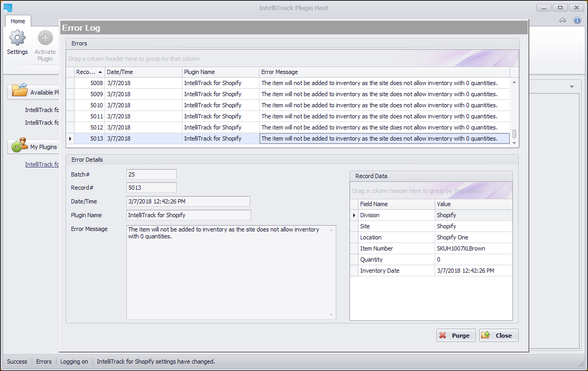Click the error message cell for record 5010
Screen dimensions: 588x371
(385, 105)
